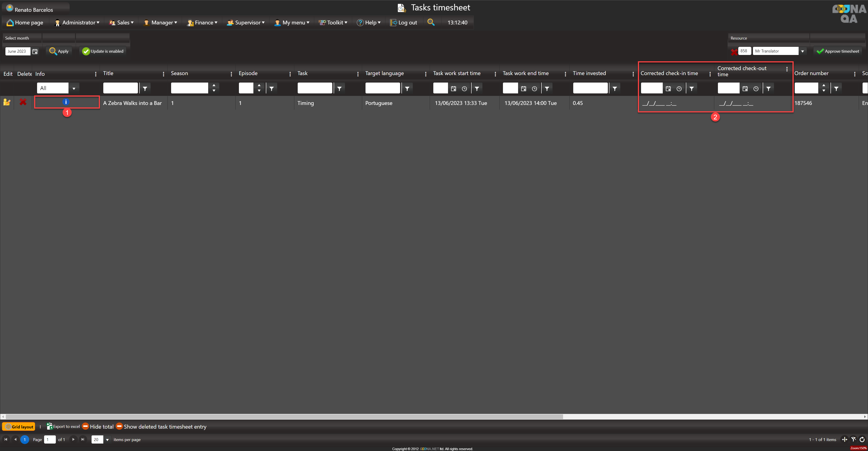Open the Select month calendar picker
Image resolution: width=868 pixels, height=451 pixels.
(35, 51)
